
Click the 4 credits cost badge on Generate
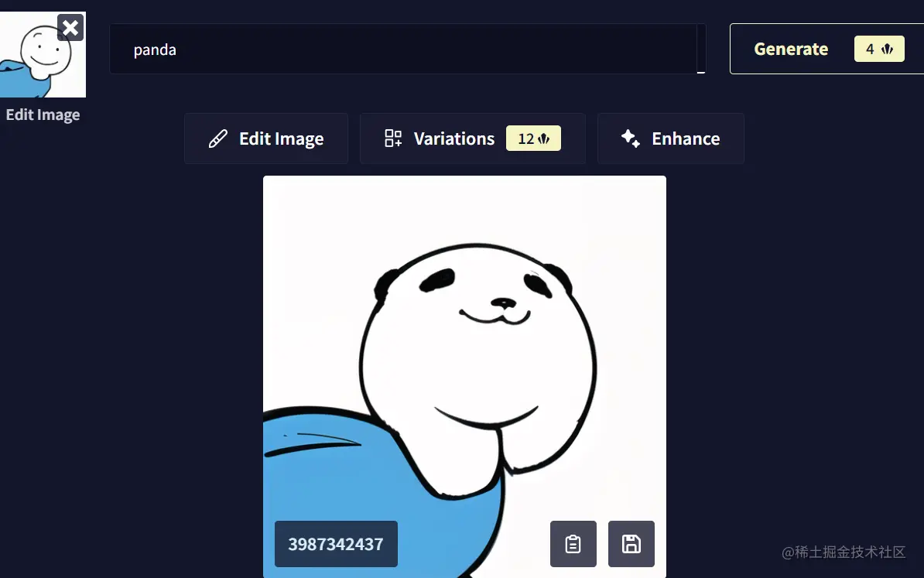[x=879, y=48]
